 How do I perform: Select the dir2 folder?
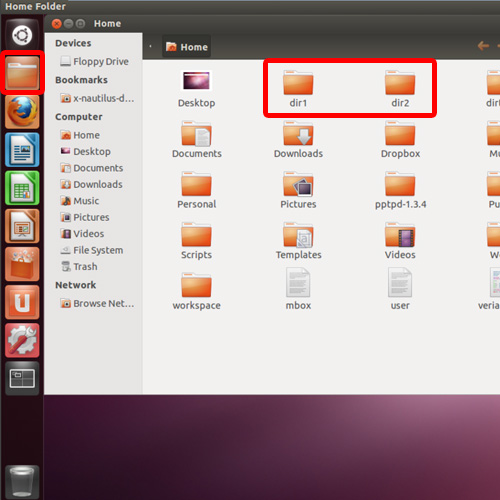pos(400,89)
